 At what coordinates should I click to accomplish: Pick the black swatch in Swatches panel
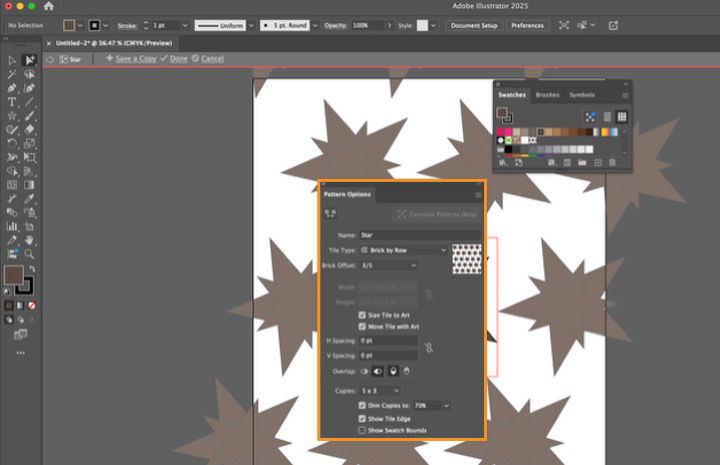click(508, 149)
